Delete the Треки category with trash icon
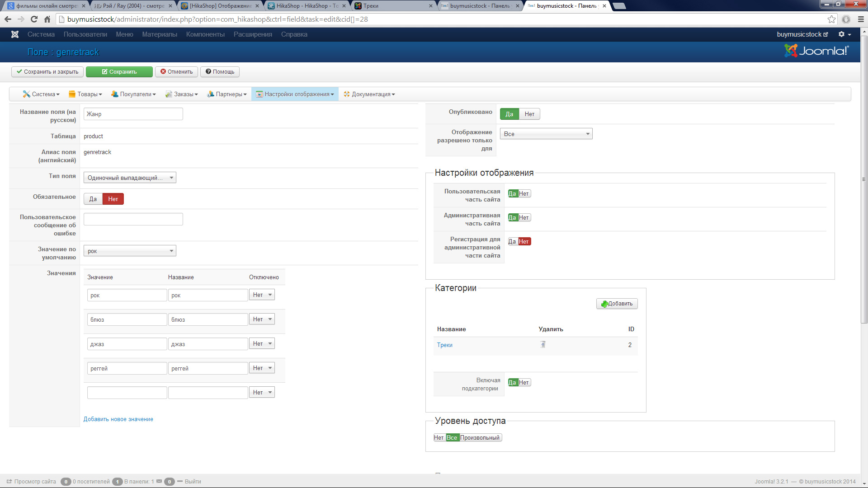Screen dimensions: 868x488 click(x=543, y=345)
